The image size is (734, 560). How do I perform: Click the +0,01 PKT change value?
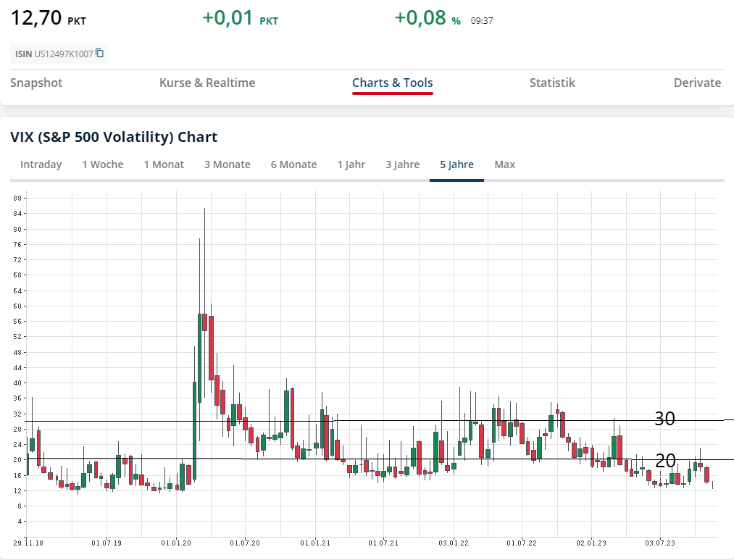240,18
